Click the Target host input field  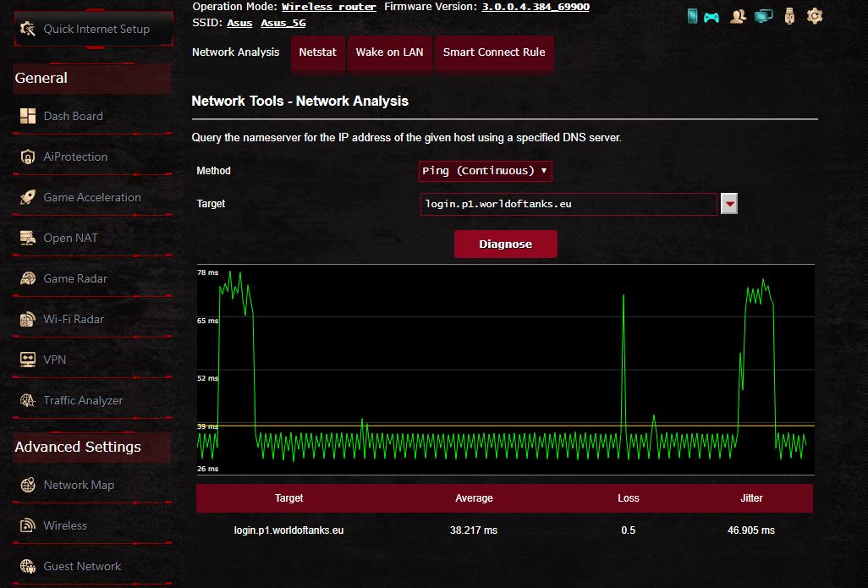[x=569, y=204]
